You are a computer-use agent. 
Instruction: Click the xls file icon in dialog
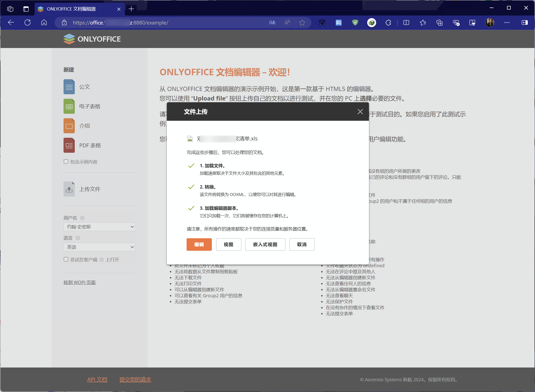190,138
